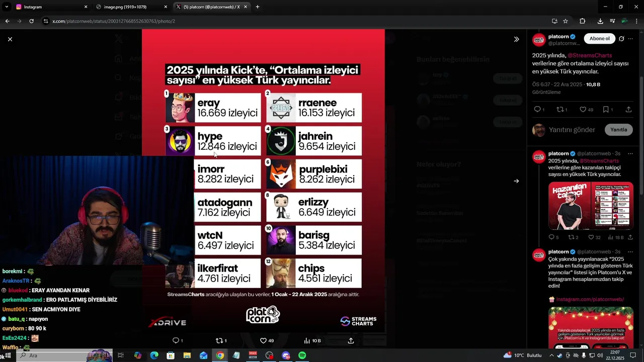Click reply icon under the photo
The width and height of the screenshot is (644, 362).
(176, 340)
